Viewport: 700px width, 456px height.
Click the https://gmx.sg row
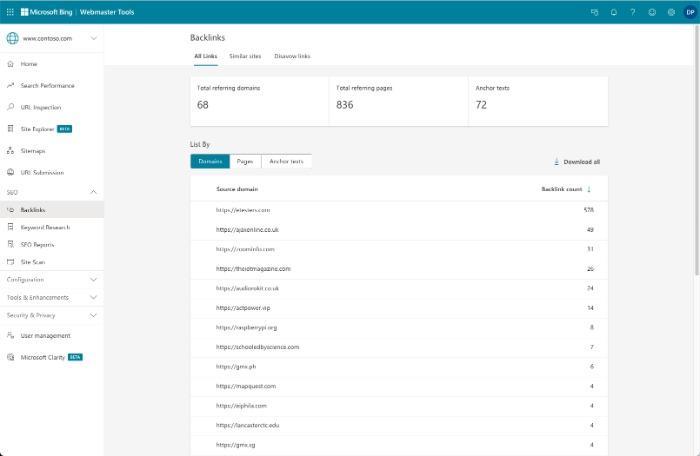pos(399,445)
